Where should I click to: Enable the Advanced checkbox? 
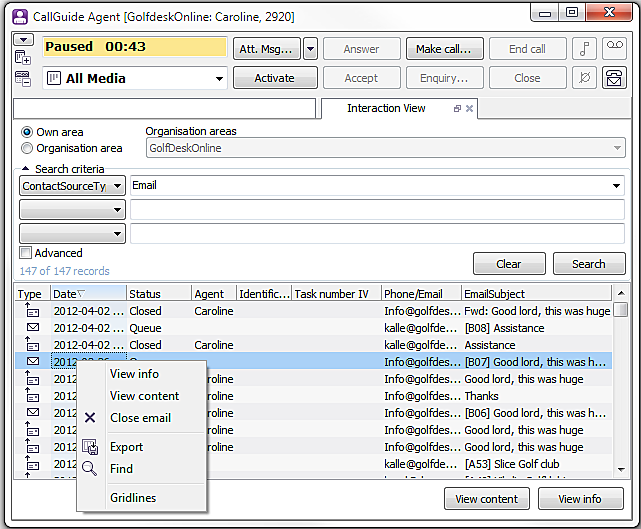pos(25,253)
